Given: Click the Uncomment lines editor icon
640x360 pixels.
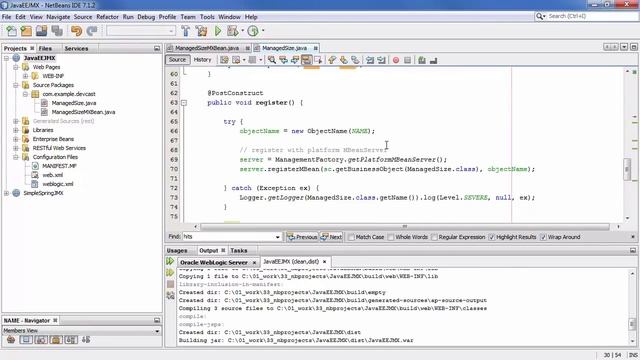Looking at the screenshot, I should (433, 60).
